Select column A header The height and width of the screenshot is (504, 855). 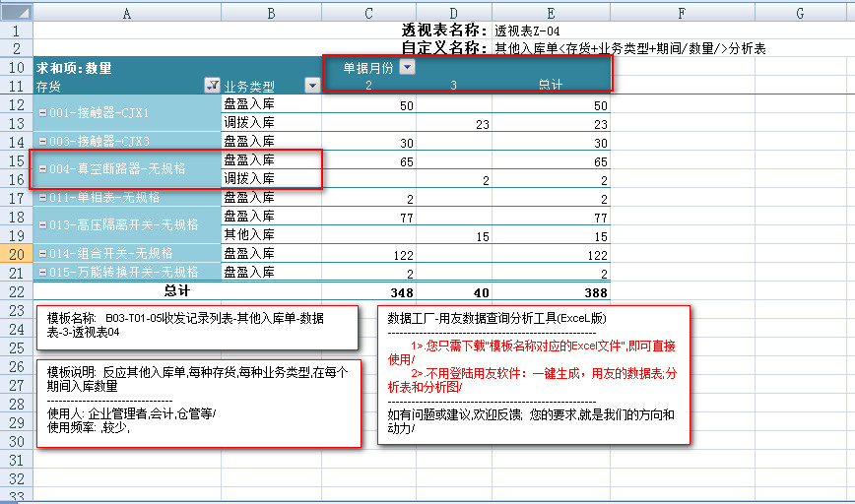click(x=127, y=12)
